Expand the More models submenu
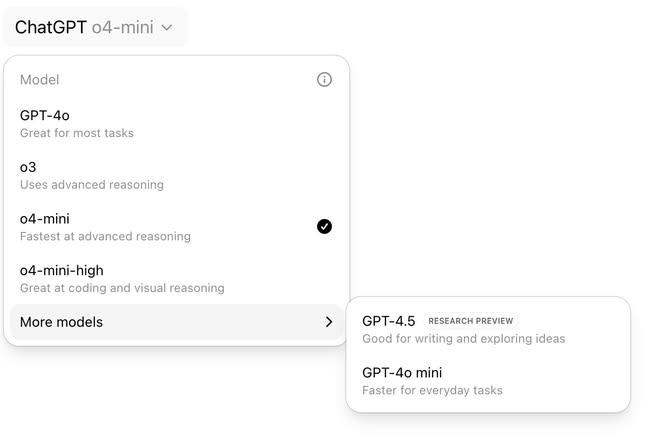Viewport: 648px width, 438px height. coord(62,322)
